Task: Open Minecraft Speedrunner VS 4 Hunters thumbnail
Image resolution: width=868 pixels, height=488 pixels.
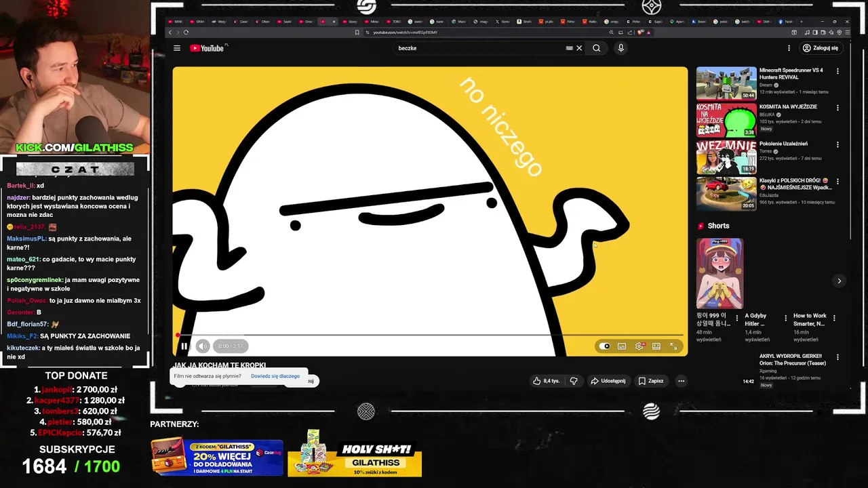Action: click(x=726, y=83)
